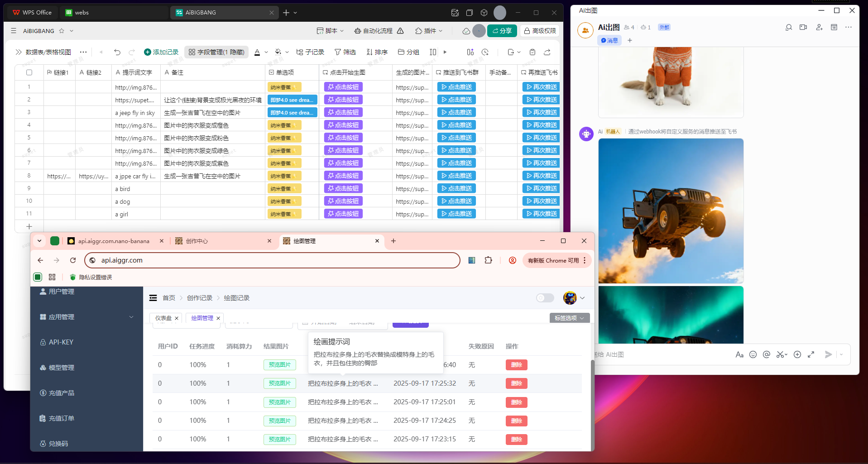Click 发送给 Ai出图 message input field
This screenshot has height=464, width=868.
pos(661,354)
